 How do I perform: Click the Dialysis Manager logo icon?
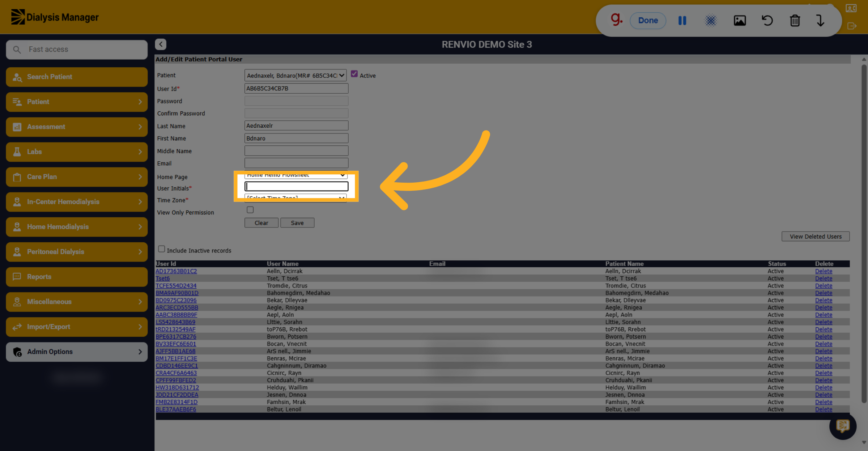coord(18,17)
